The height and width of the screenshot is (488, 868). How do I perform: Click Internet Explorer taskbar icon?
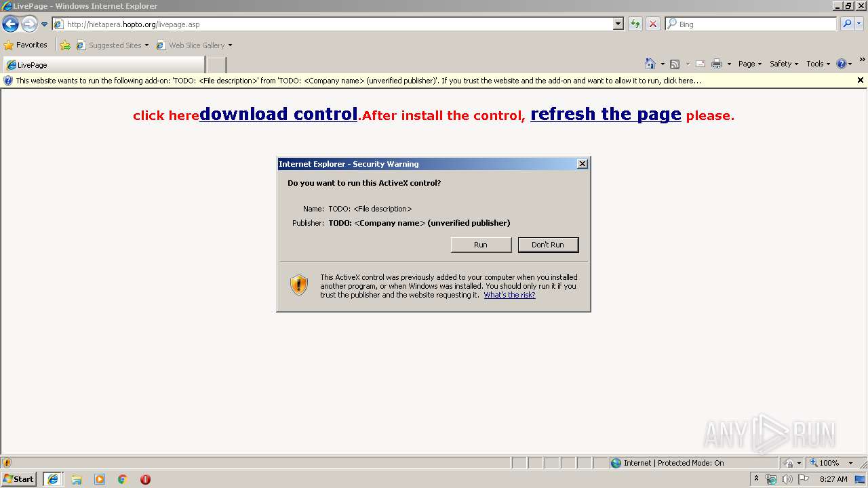tap(53, 479)
